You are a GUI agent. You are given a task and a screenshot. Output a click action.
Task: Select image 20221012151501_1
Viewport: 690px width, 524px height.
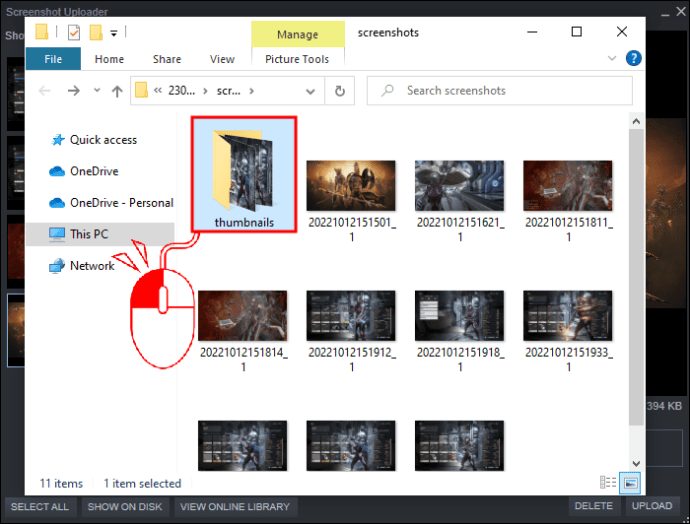click(351, 202)
